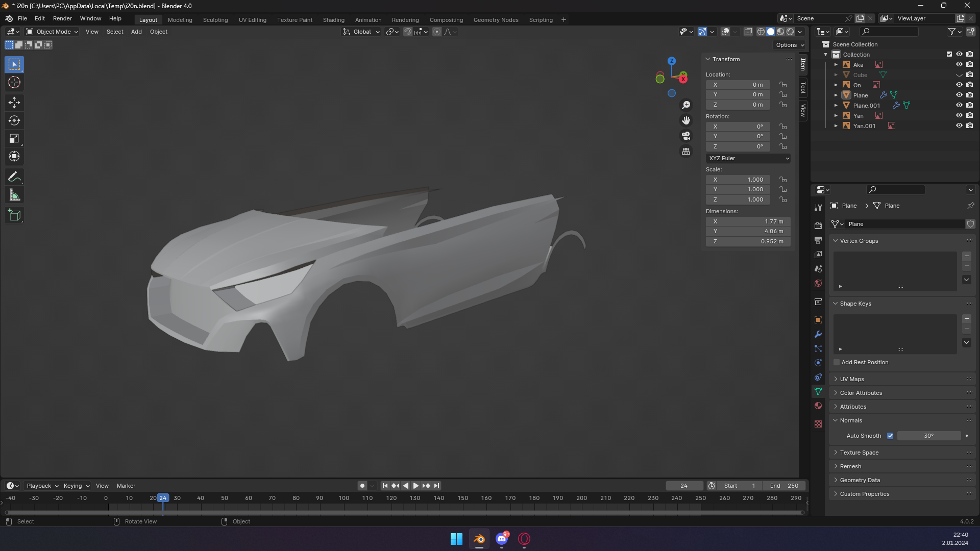This screenshot has height=551, width=980.
Task: Expand the UV Maps panel
Action: (x=852, y=379)
